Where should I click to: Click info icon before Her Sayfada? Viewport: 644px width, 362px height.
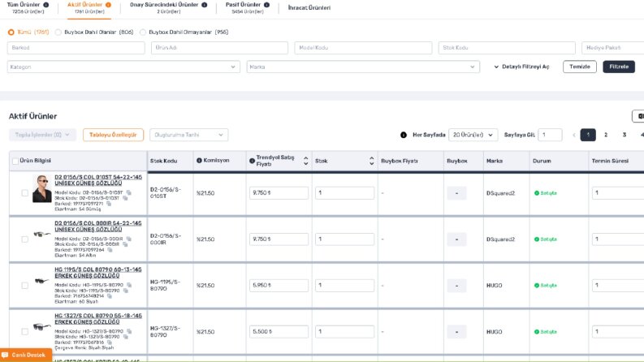[x=404, y=135]
